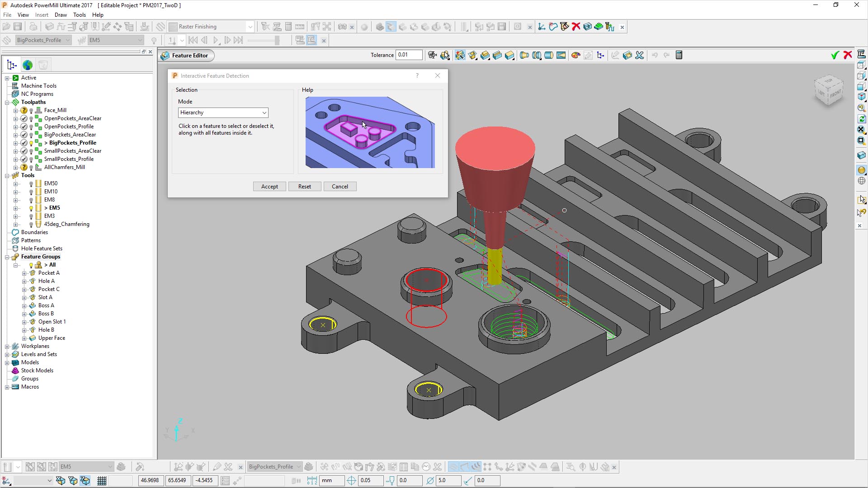Open the Insert menu
The height and width of the screenshot is (488, 868).
pyautogui.click(x=42, y=15)
